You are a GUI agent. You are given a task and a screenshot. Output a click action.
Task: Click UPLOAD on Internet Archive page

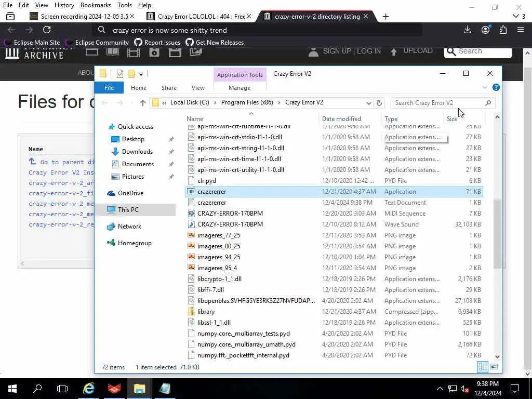[411, 51]
